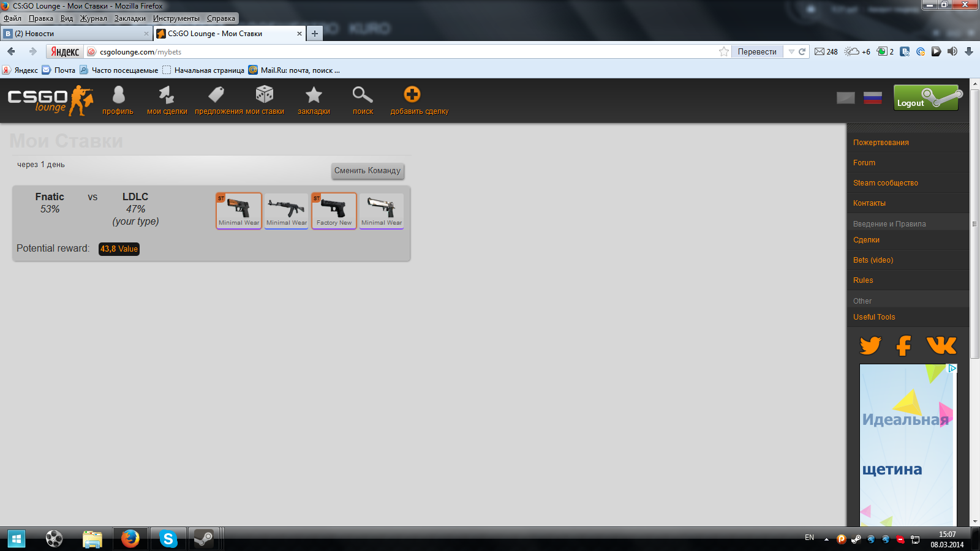
Task: Open the VK social icon
Action: 941,345
